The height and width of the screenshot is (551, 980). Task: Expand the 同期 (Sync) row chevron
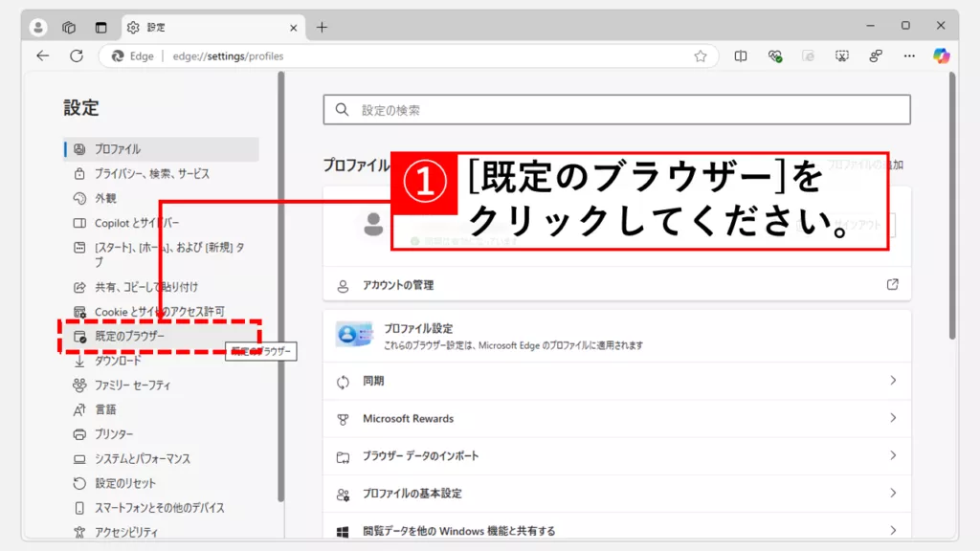click(893, 381)
